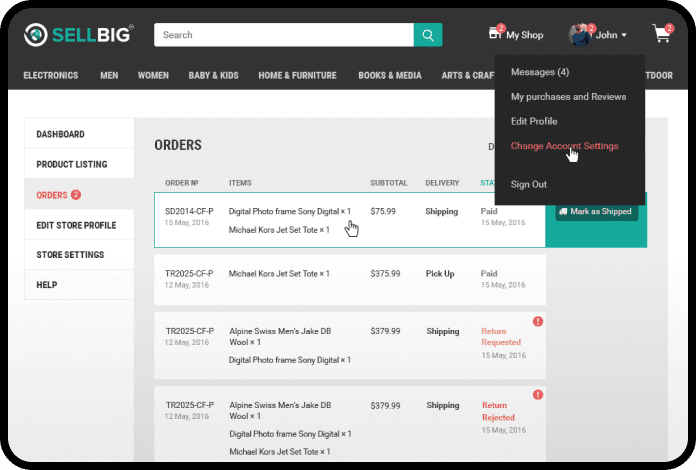Open the Men category
Screen dimensions: 696x470
pyautogui.click(x=109, y=75)
